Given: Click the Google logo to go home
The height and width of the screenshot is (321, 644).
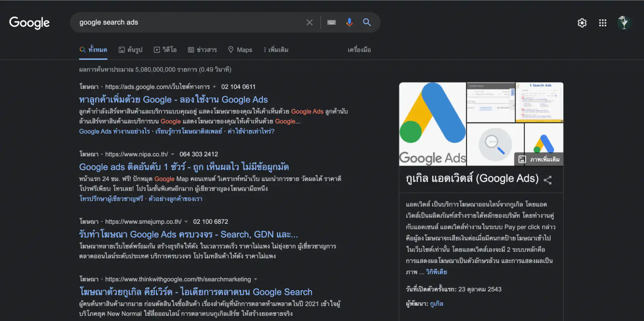Looking at the screenshot, I should click(x=29, y=23).
